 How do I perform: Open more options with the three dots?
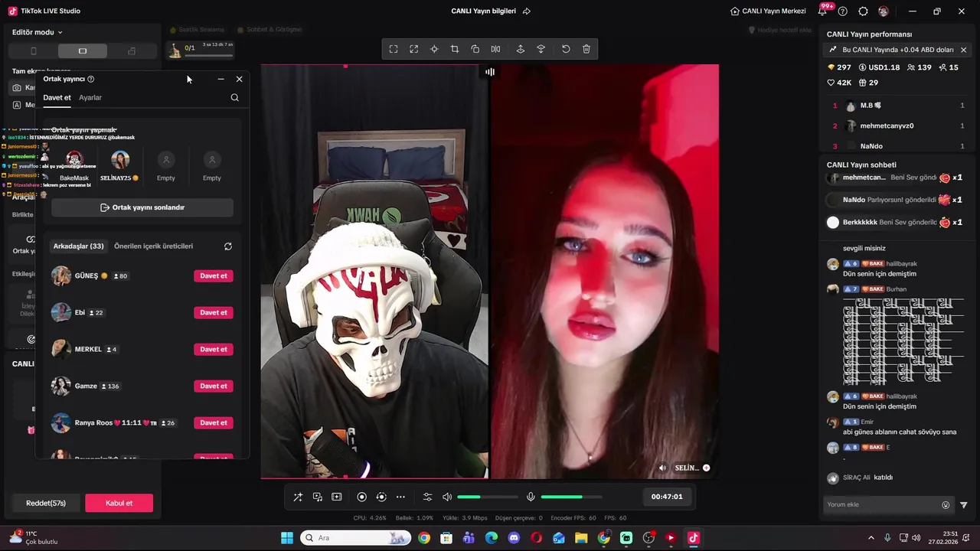point(400,497)
